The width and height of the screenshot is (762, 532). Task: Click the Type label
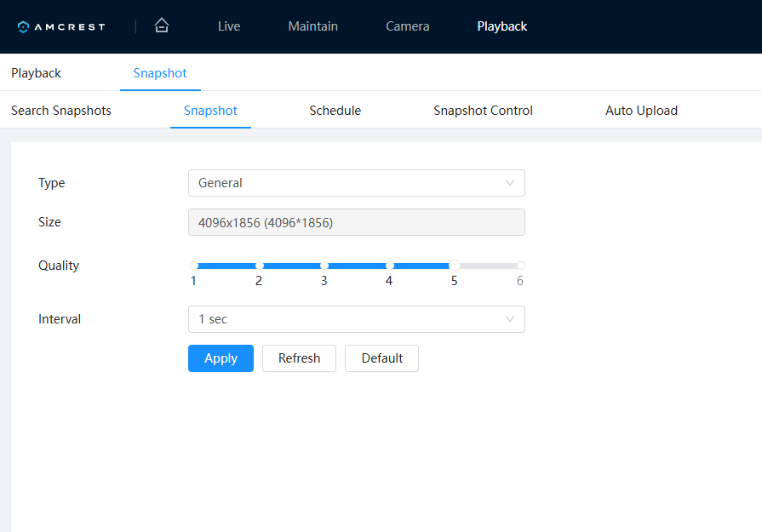click(52, 183)
